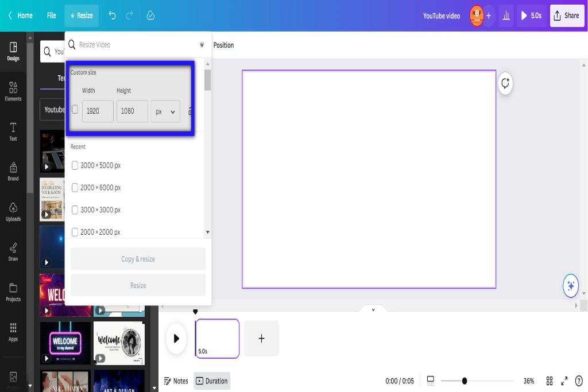Click the 5.0s present play button
The height and width of the screenshot is (392, 588).
[x=531, y=15]
